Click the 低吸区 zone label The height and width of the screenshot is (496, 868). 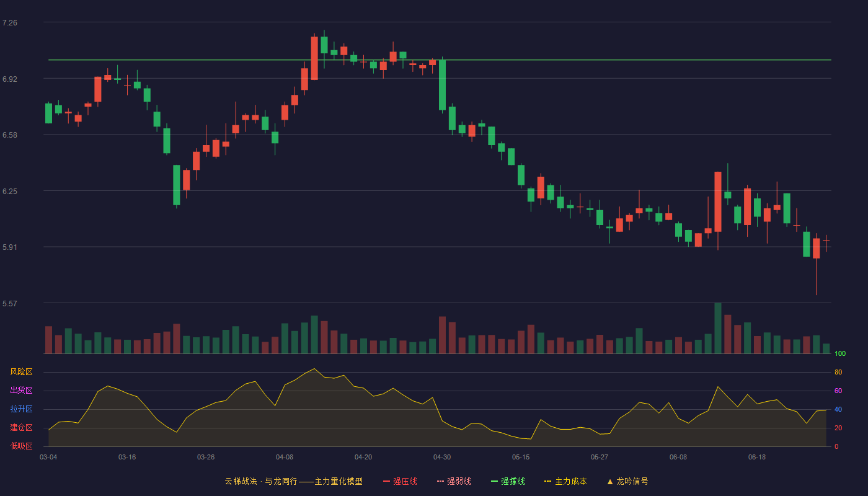(x=21, y=446)
